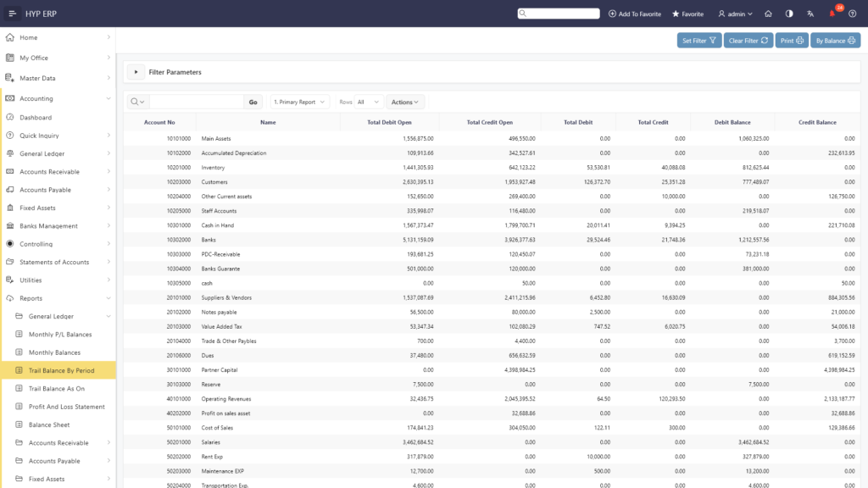868x488 pixels.
Task: Click the home icon in top bar
Action: 768,14
